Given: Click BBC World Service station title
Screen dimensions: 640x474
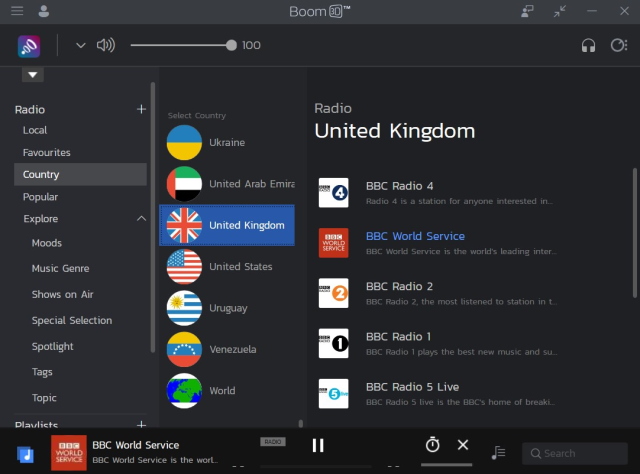Looking at the screenshot, I should pyautogui.click(x=415, y=236).
